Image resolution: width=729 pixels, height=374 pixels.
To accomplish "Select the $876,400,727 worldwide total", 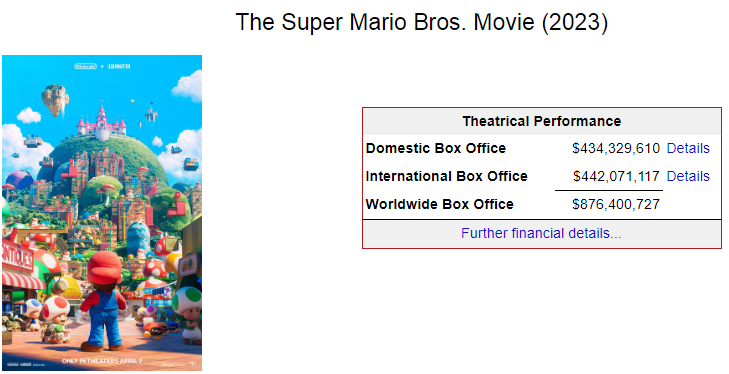I will pos(616,204).
